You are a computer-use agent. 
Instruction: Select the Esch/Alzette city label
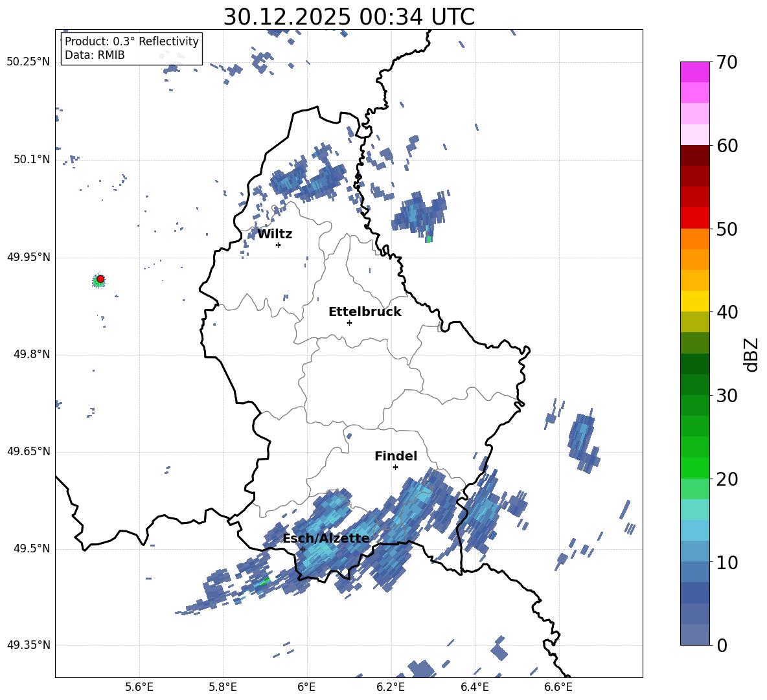tap(326, 539)
